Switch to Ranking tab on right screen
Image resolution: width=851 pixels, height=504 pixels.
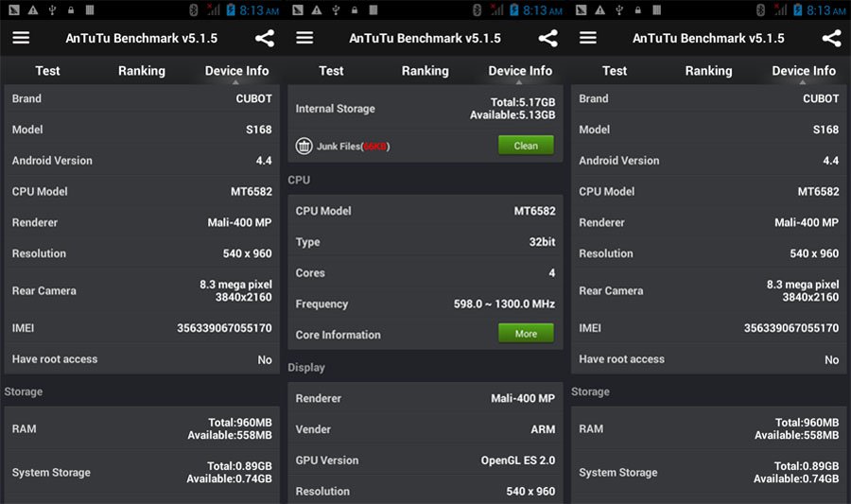[x=708, y=71]
